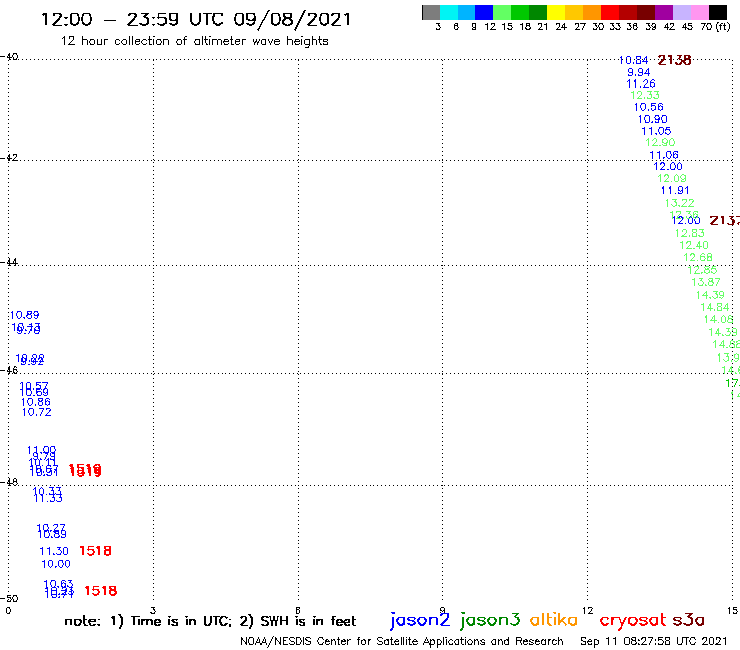Click the light green legend swatch above 15
Viewport: 740px width, 650px height.
tap(502, 12)
